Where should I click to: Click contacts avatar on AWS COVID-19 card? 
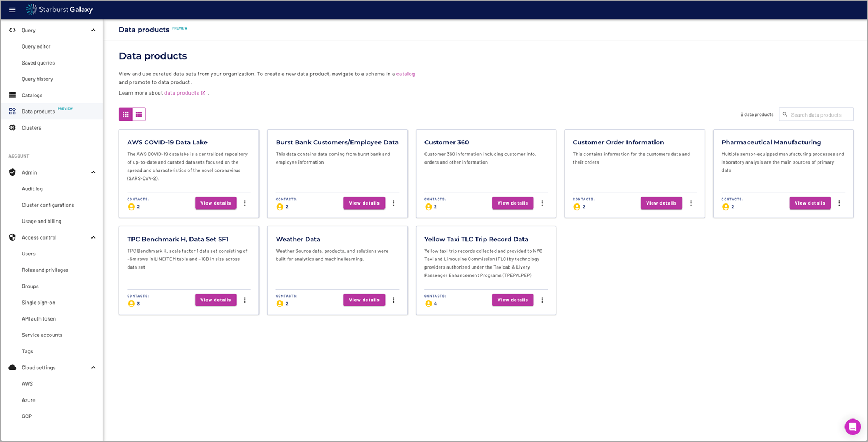131,207
